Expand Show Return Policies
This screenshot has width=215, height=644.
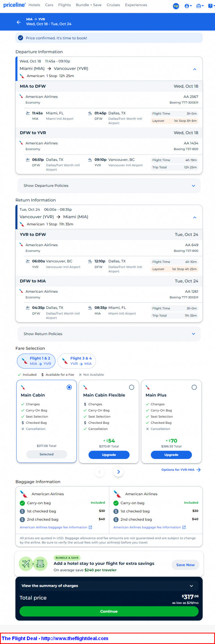pyautogui.click(x=109, y=334)
